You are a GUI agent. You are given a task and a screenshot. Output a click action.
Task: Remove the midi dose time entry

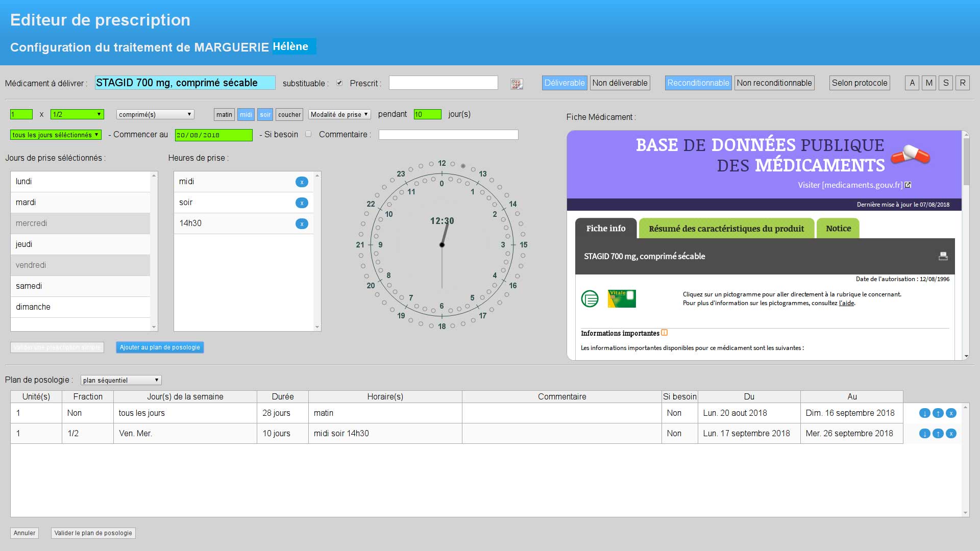(x=302, y=182)
